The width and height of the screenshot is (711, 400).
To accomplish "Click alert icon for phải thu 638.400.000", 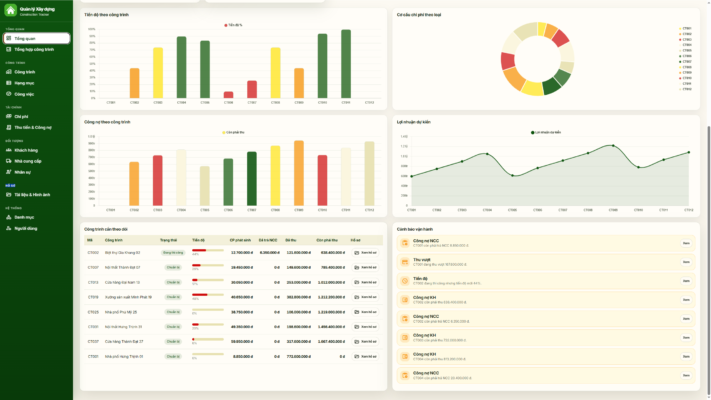I will (404, 300).
